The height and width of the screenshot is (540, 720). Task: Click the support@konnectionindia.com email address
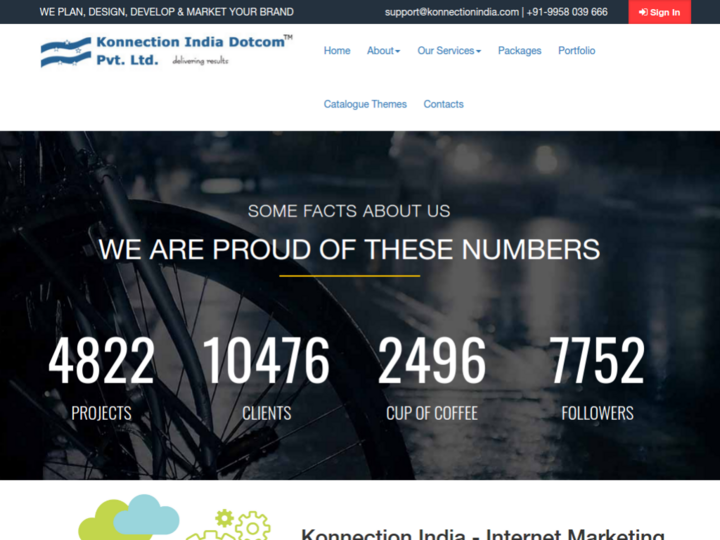[x=451, y=12]
